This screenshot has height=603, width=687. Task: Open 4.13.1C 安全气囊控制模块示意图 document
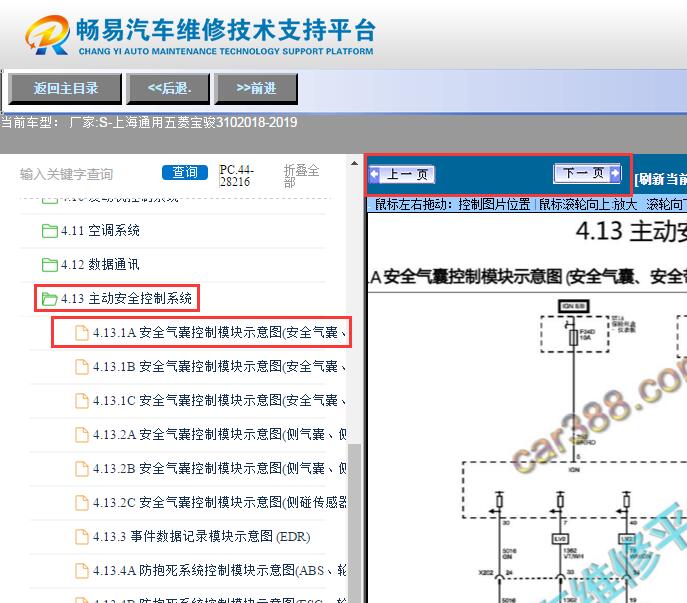tap(219, 401)
